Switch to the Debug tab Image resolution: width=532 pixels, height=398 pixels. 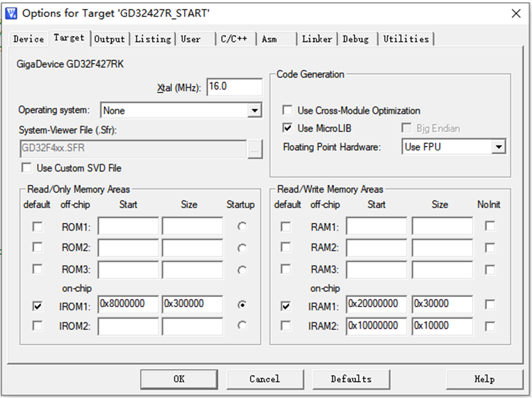pyautogui.click(x=356, y=38)
